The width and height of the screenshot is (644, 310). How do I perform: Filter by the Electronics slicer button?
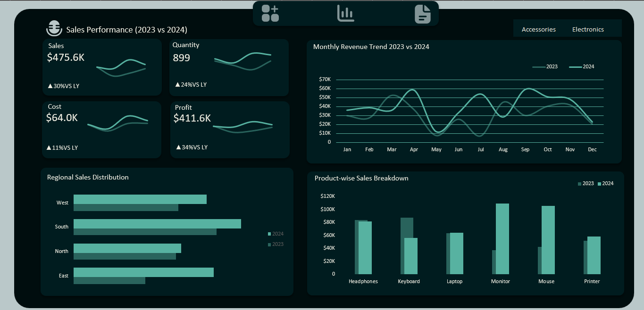pyautogui.click(x=588, y=29)
